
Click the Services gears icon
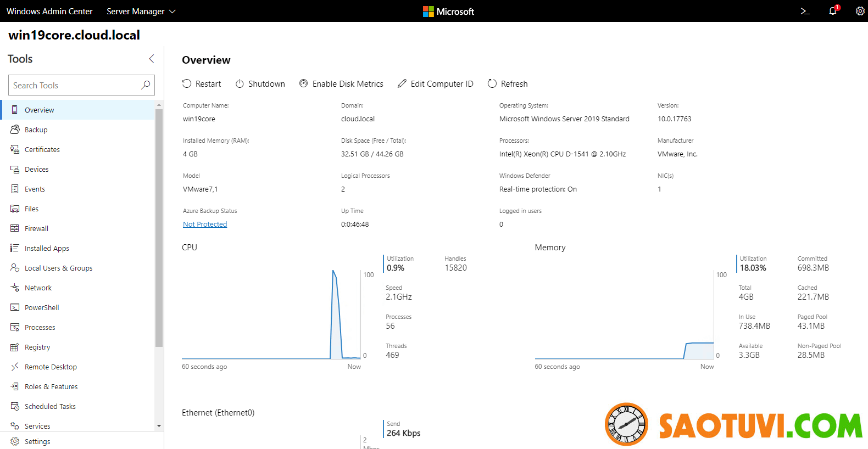tap(15, 426)
